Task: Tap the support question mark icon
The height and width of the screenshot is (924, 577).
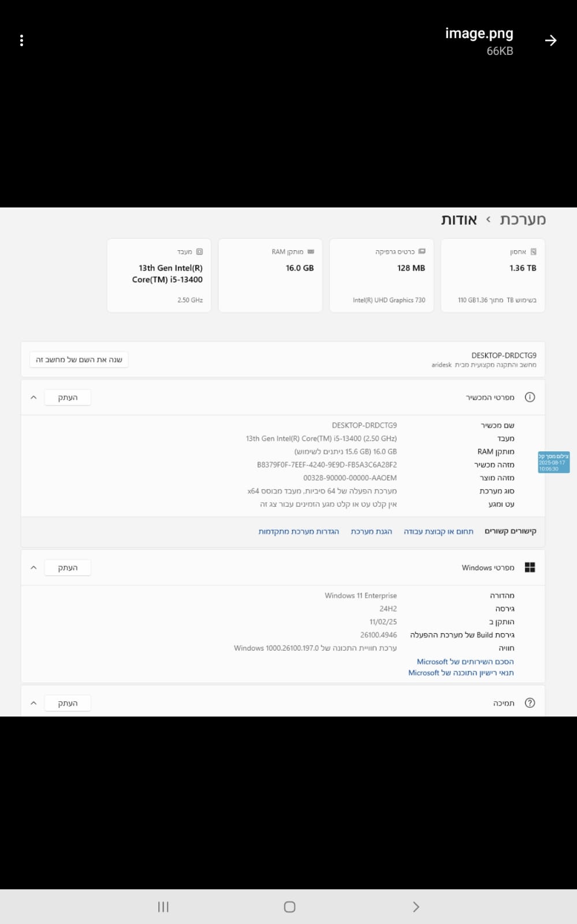Action: point(530,703)
